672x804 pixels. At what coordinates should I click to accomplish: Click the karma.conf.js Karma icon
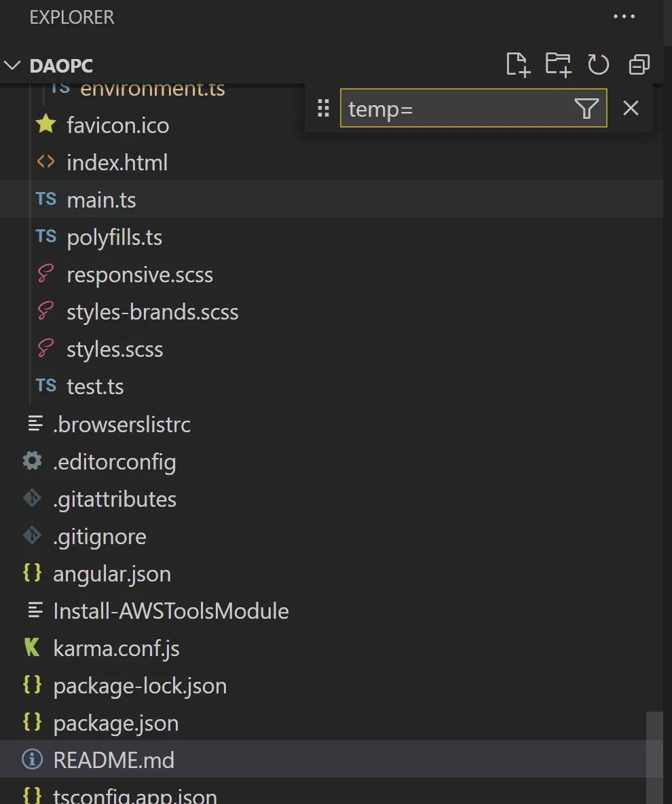pyautogui.click(x=32, y=648)
